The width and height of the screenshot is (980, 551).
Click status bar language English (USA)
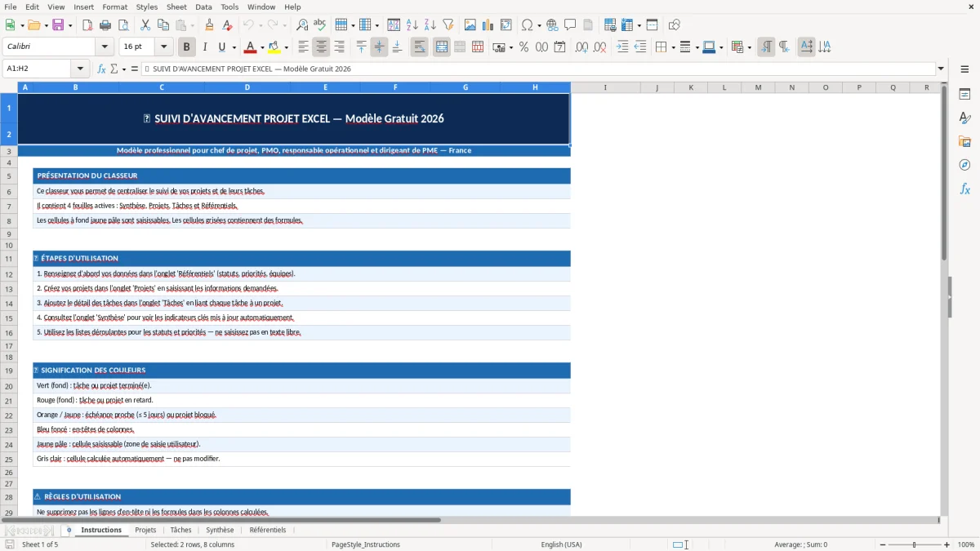point(561,544)
